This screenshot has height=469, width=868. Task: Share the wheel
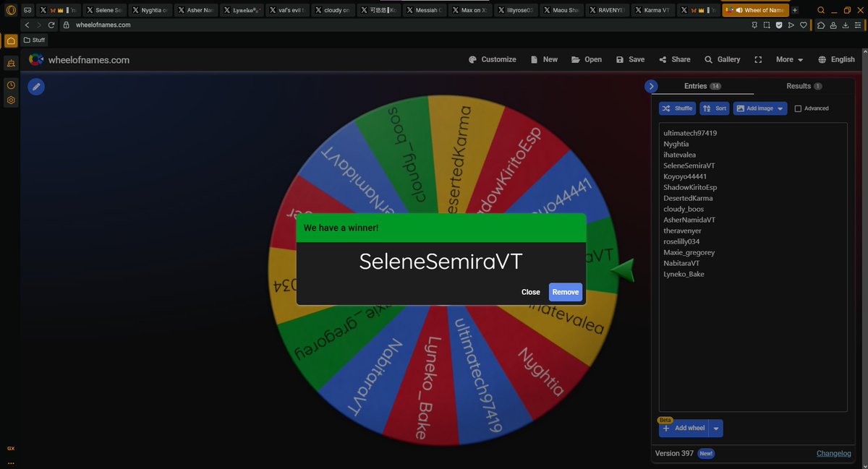click(x=674, y=59)
